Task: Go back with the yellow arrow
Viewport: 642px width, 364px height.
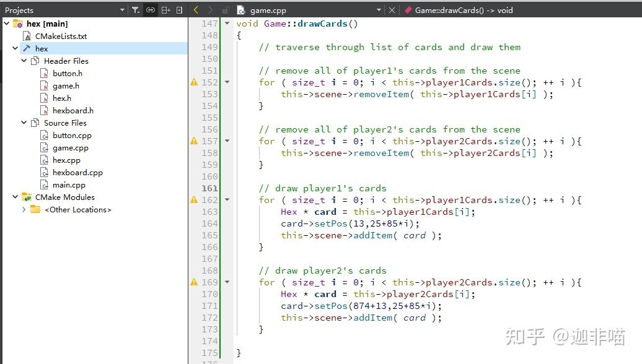Action: (196, 10)
